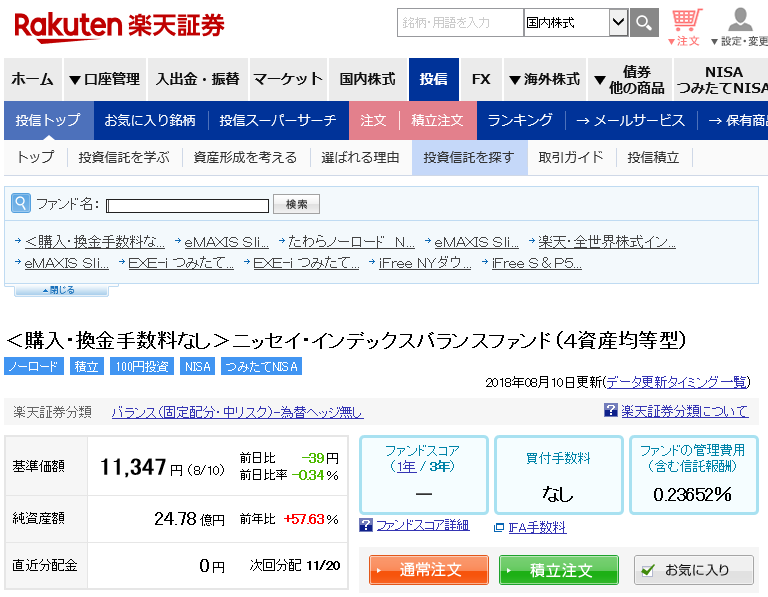Image resolution: width=768 pixels, height=597 pixels.
Task: Open 投信スーパーサーチ submenu item
Action: point(278,120)
